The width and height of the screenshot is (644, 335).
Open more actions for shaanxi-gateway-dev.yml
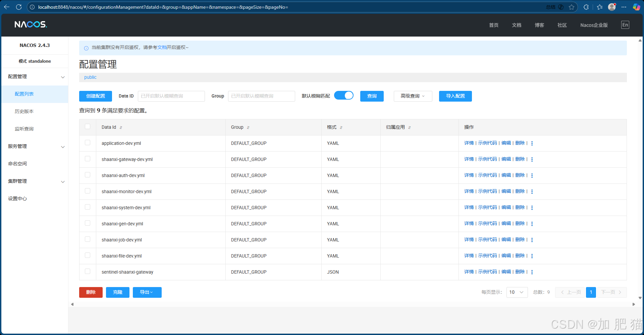[532, 159]
